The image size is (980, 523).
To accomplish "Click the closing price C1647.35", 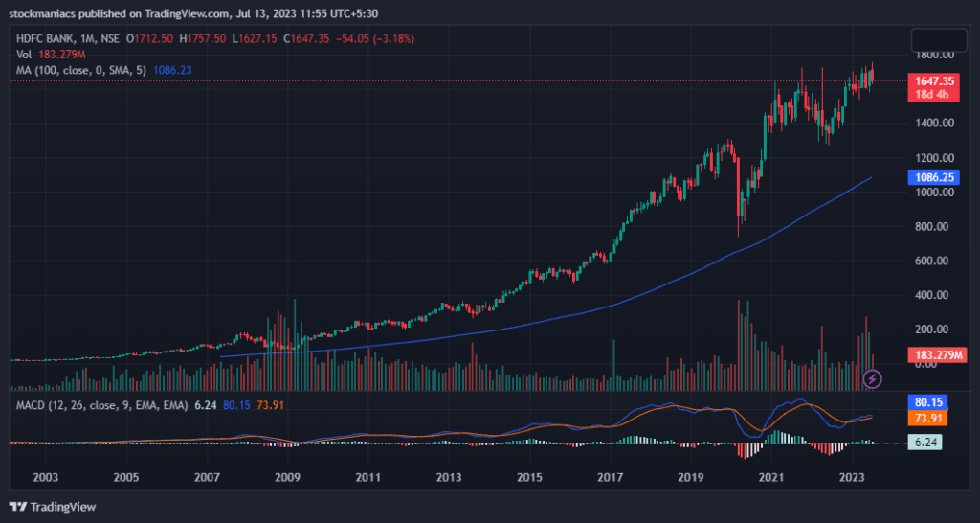I will tap(306, 38).
